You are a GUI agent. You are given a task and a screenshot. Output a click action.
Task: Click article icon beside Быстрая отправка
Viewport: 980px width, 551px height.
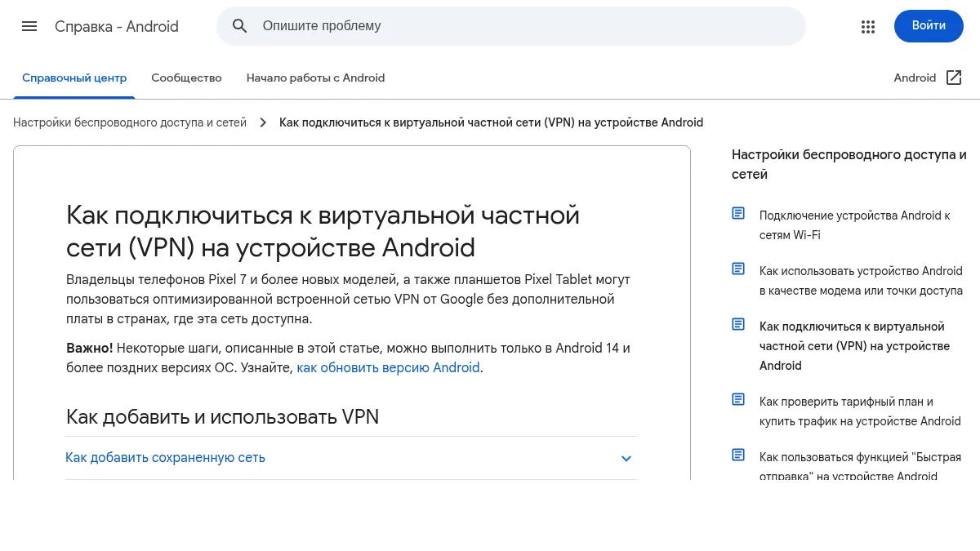point(738,455)
